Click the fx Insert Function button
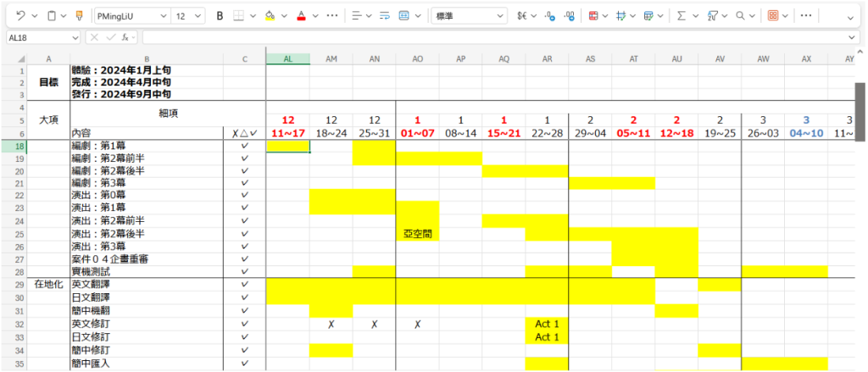This screenshot has height=372, width=868. [125, 37]
